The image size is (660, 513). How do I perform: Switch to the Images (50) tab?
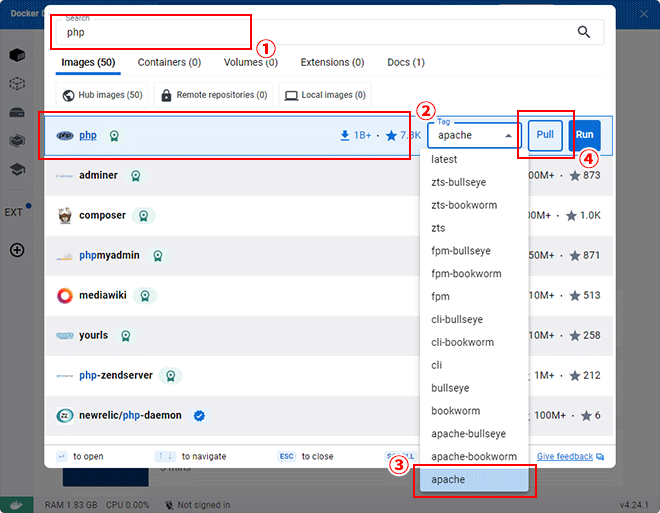coord(88,63)
